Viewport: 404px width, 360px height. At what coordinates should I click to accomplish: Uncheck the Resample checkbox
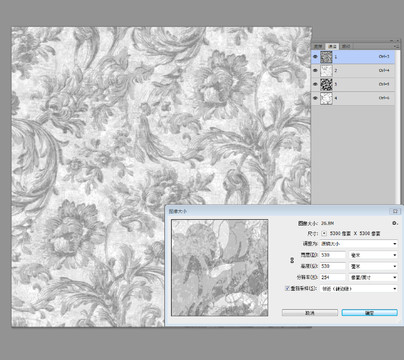coord(287,288)
